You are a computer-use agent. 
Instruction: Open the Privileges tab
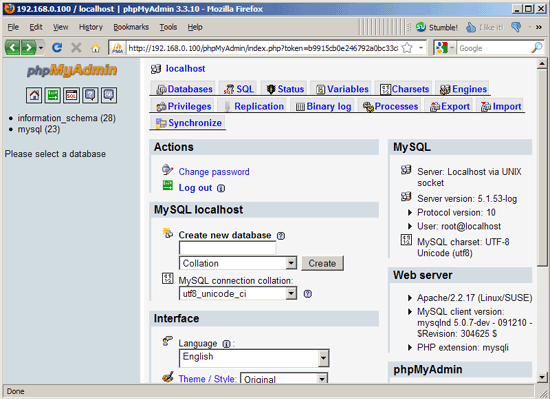tap(184, 106)
